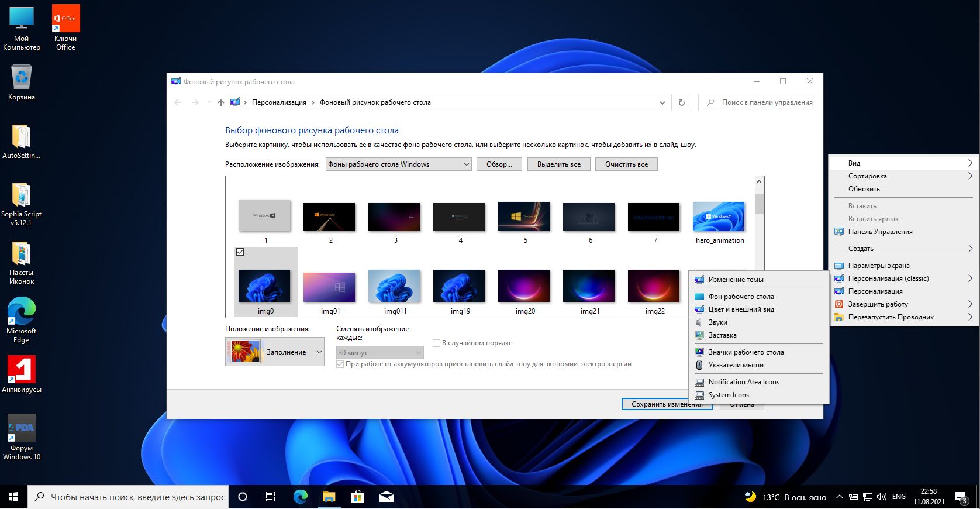Toggle pause slideshow on battery checkbox

click(340, 364)
